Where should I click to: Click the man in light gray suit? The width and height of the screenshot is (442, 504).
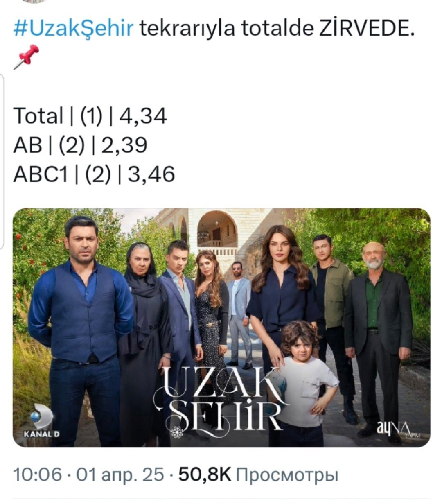point(240,313)
